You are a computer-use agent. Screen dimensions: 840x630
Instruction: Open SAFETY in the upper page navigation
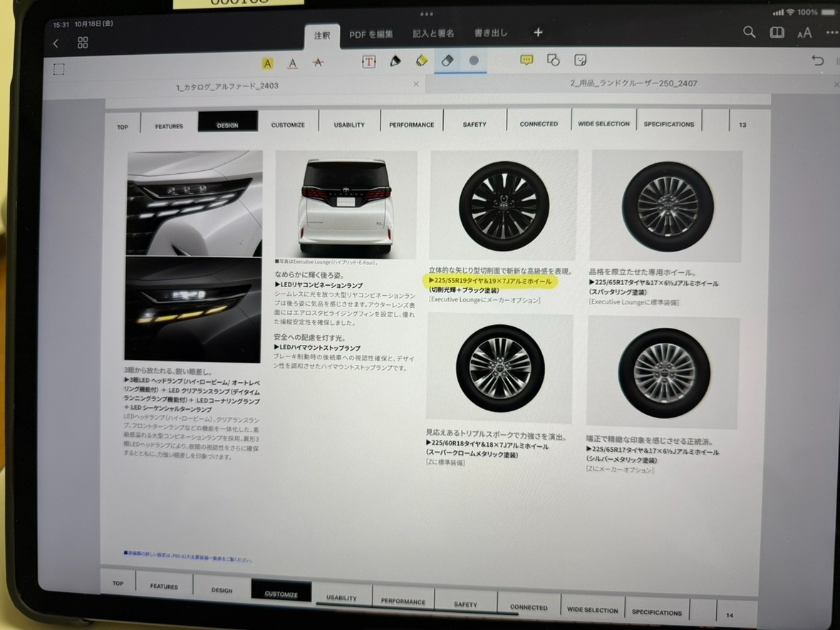[x=475, y=124]
